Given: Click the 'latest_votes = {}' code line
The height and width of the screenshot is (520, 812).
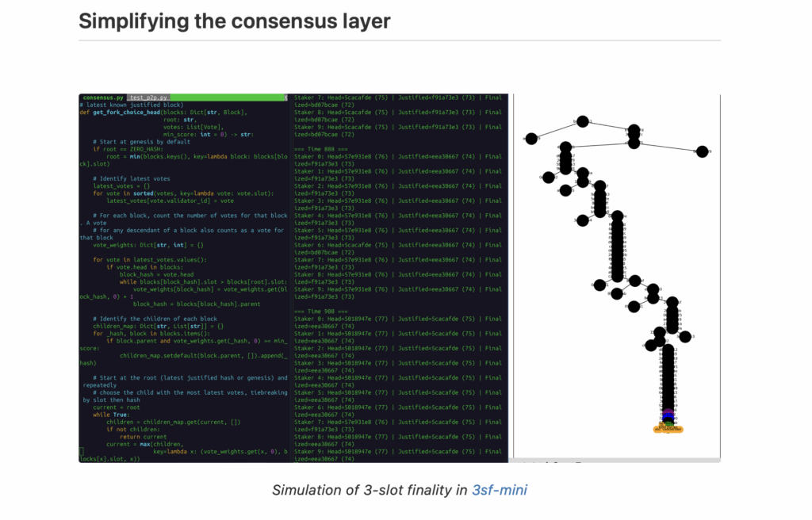Looking at the screenshot, I should click(121, 186).
